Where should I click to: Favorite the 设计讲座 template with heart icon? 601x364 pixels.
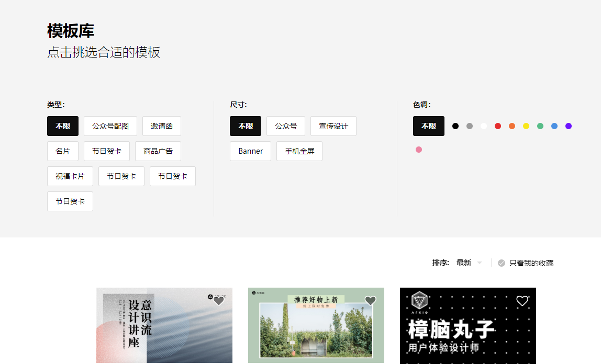click(x=218, y=301)
